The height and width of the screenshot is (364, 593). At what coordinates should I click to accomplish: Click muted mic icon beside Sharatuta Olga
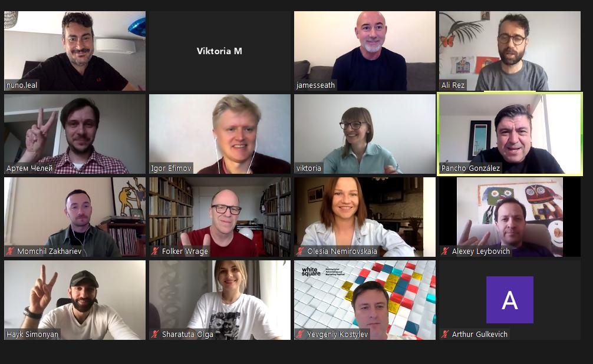[155, 334]
